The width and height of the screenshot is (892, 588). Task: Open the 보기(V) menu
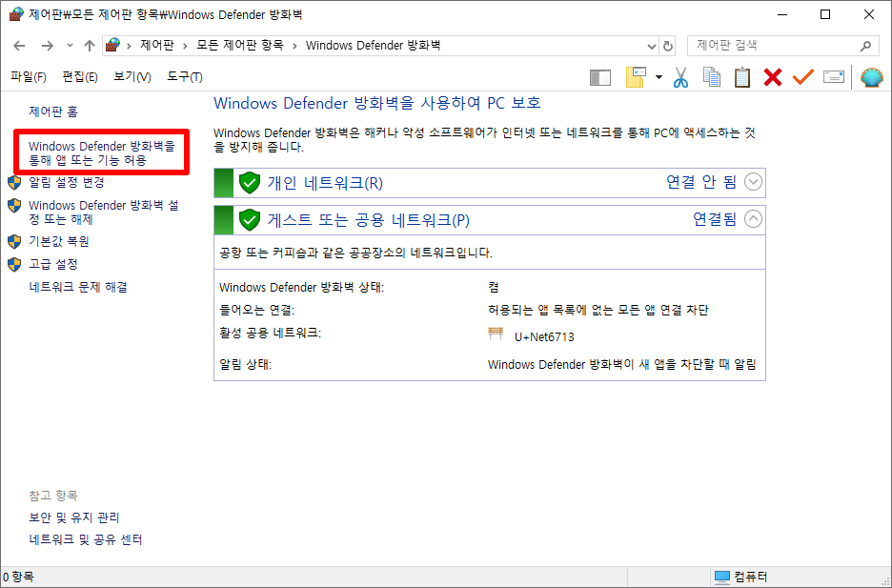point(132,77)
